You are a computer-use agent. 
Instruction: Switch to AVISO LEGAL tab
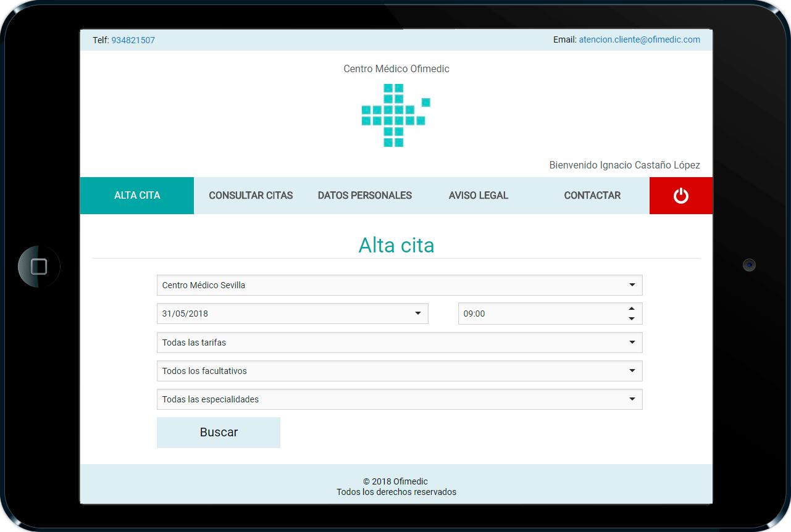tap(479, 196)
